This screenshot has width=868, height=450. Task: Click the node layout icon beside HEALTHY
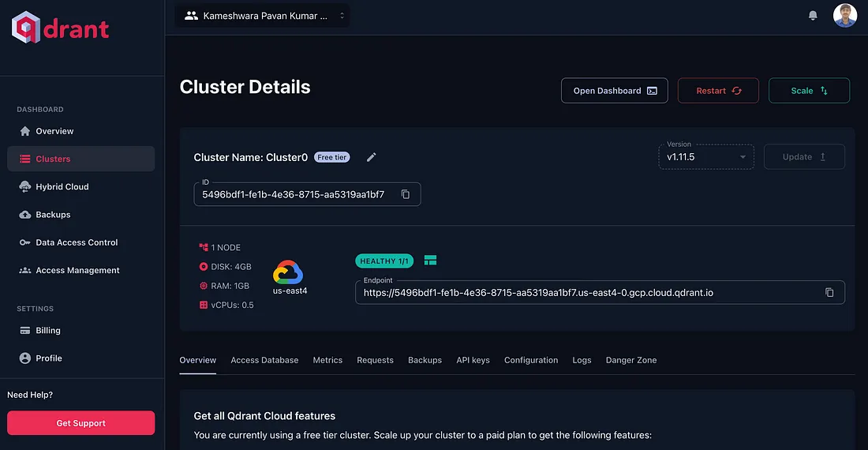tap(430, 261)
